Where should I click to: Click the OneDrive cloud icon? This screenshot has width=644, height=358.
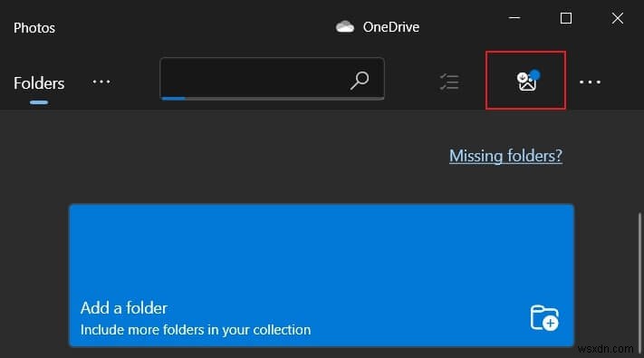tap(344, 27)
